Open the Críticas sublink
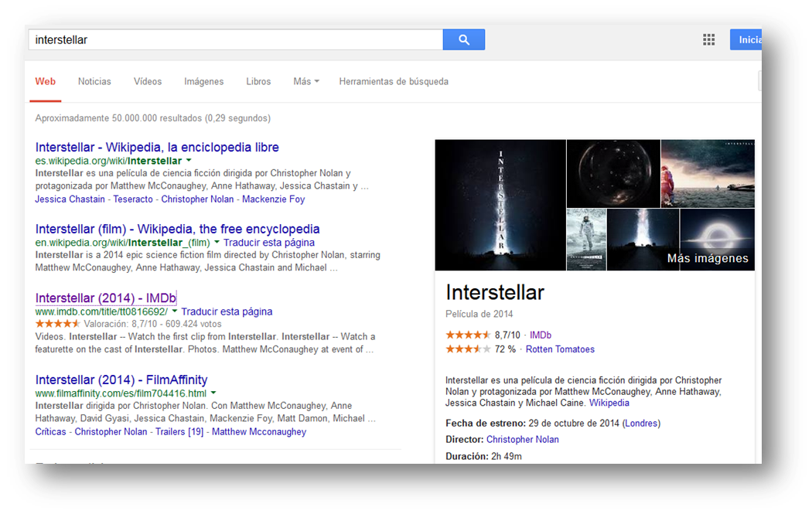This screenshot has height=514, width=812. coord(51,432)
